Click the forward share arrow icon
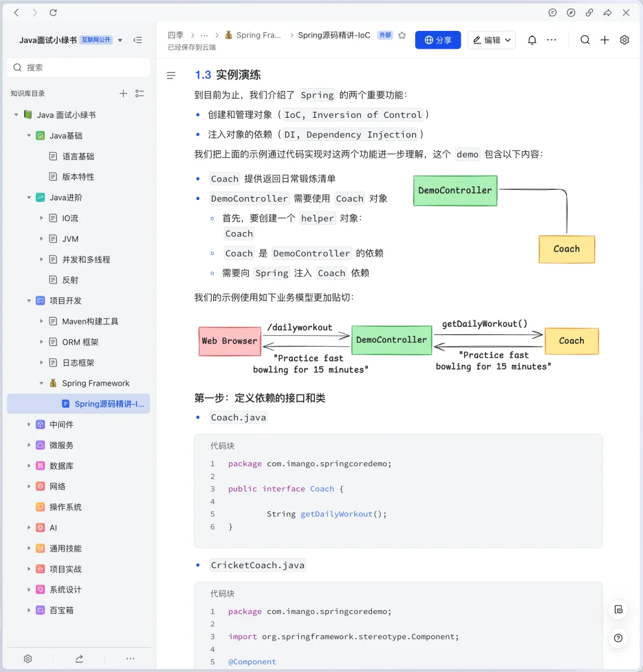 pyautogui.click(x=607, y=13)
